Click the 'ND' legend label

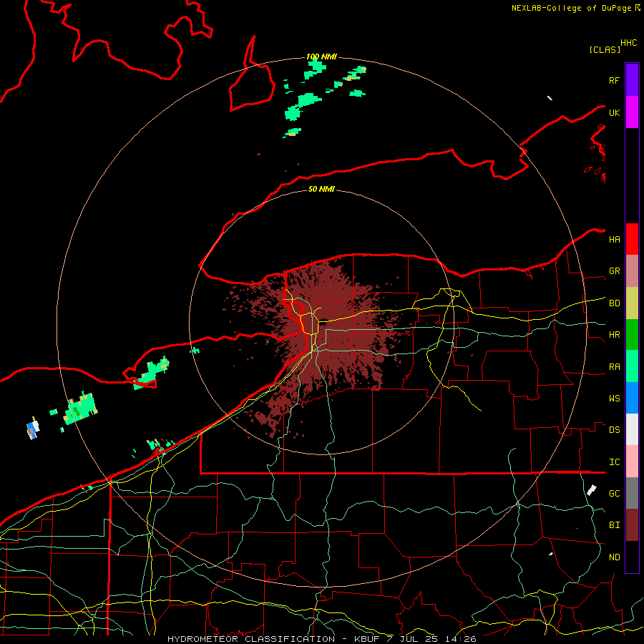[614, 557]
